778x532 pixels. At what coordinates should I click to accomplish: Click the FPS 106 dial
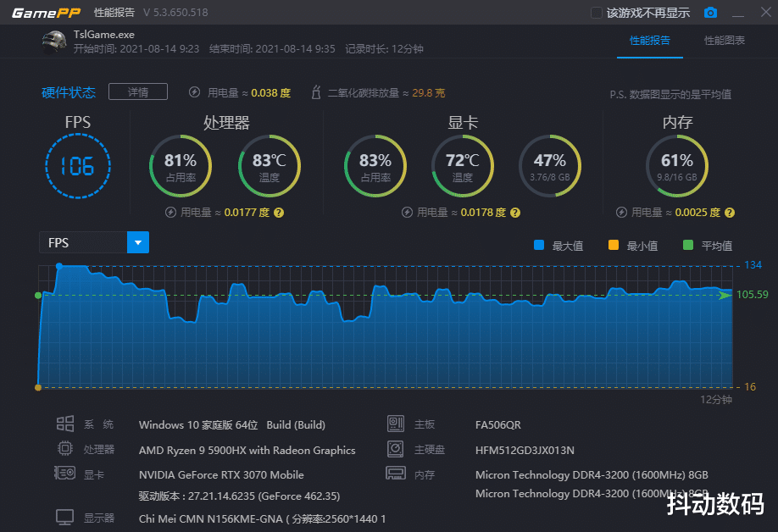[x=78, y=166]
